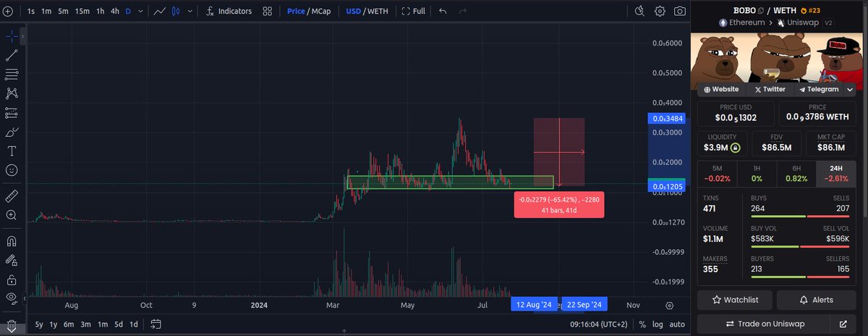
Task: Open the BOBO Twitter link
Action: click(x=770, y=89)
